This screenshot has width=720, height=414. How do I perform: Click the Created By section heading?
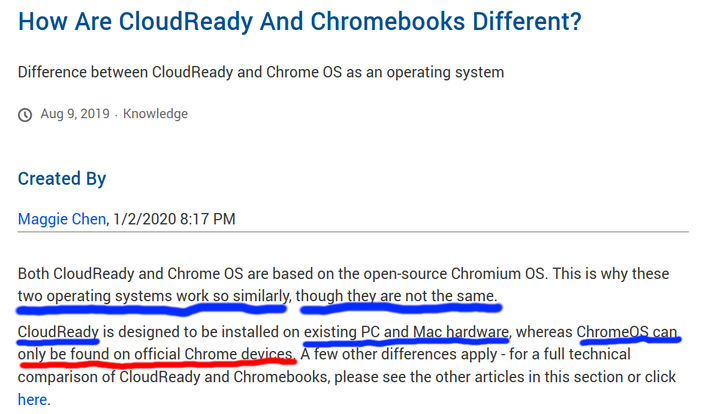tap(62, 179)
